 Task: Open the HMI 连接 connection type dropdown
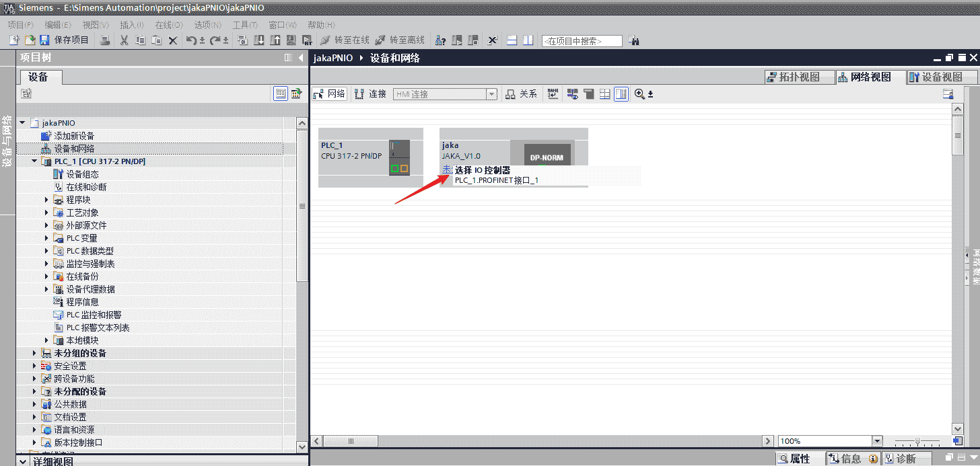tap(491, 94)
